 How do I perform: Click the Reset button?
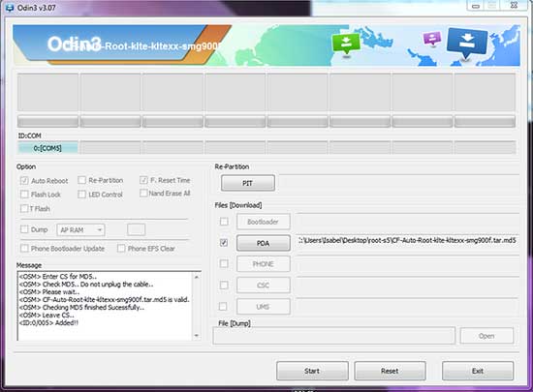390,371
